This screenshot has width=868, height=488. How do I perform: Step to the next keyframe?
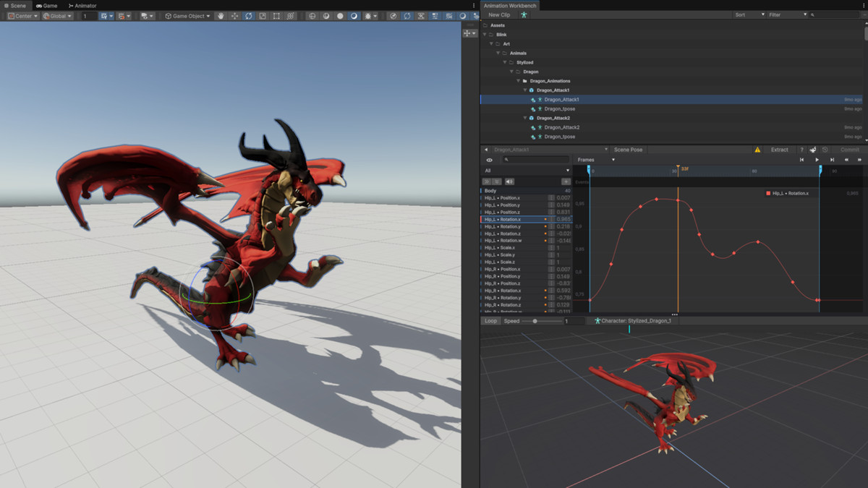[x=859, y=160]
